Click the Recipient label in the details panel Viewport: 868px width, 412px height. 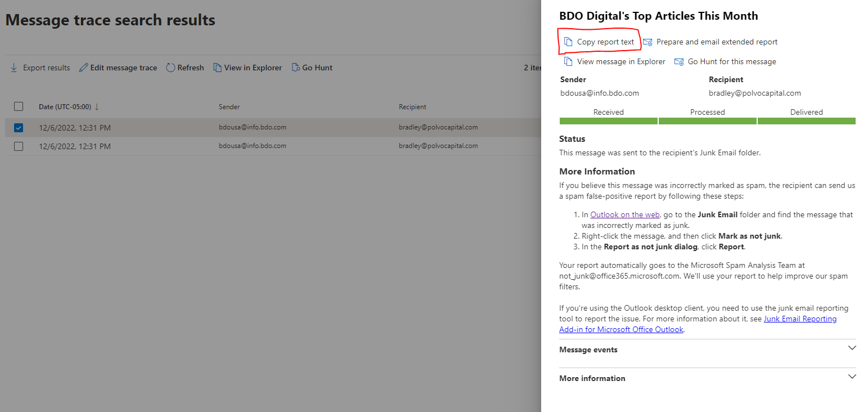726,79
